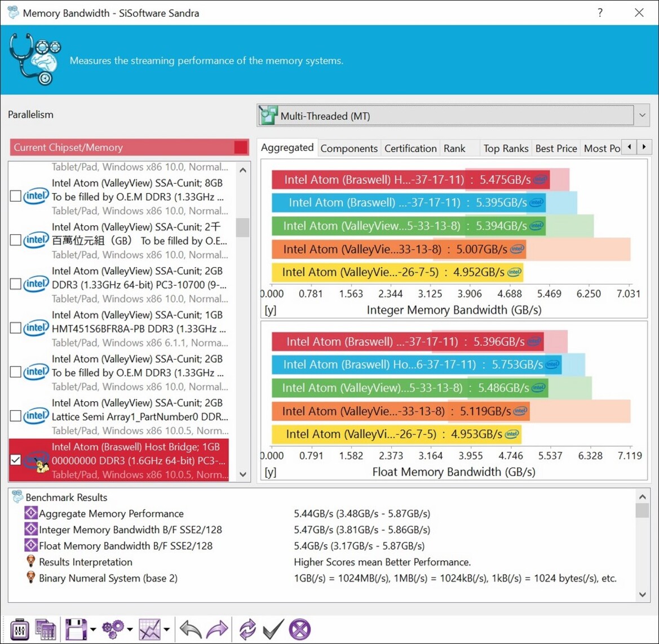659x644 pixels.
Task: Open the partially visible Most Po tab
Action: [601, 148]
